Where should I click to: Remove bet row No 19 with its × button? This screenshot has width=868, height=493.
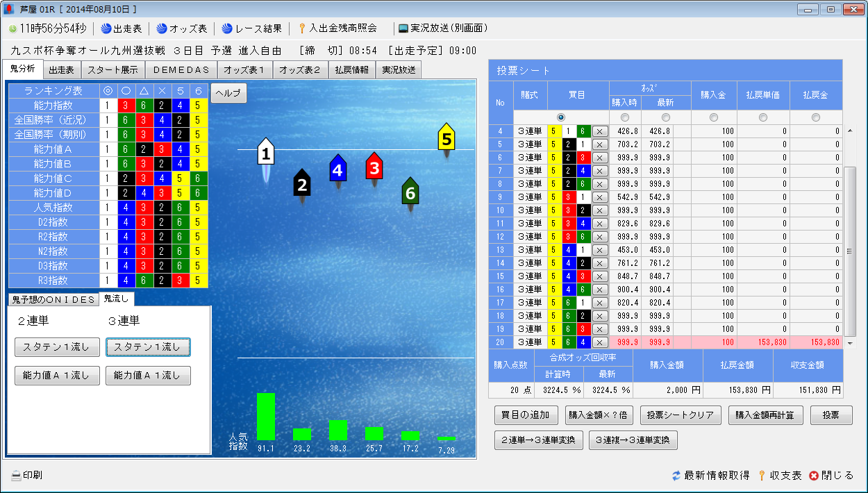[600, 328]
